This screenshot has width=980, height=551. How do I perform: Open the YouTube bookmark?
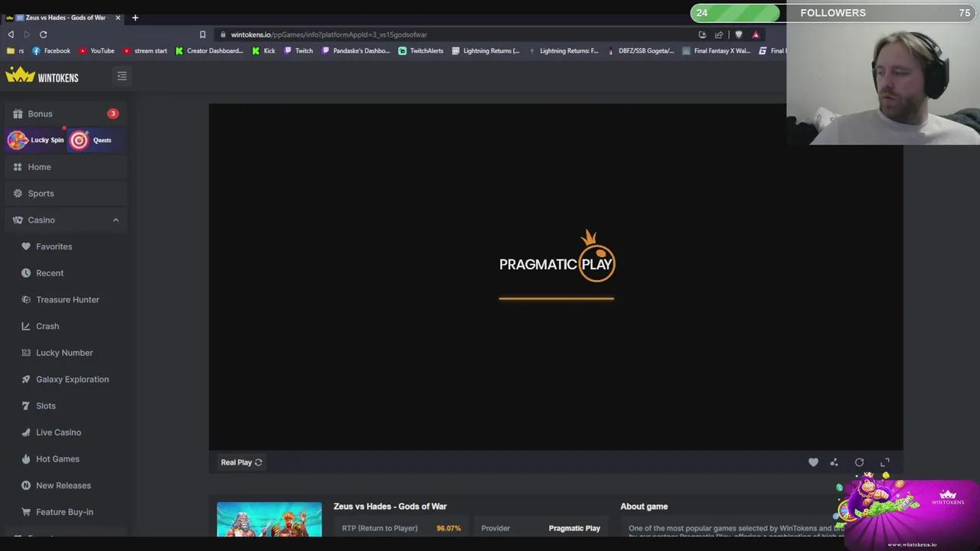coord(96,51)
